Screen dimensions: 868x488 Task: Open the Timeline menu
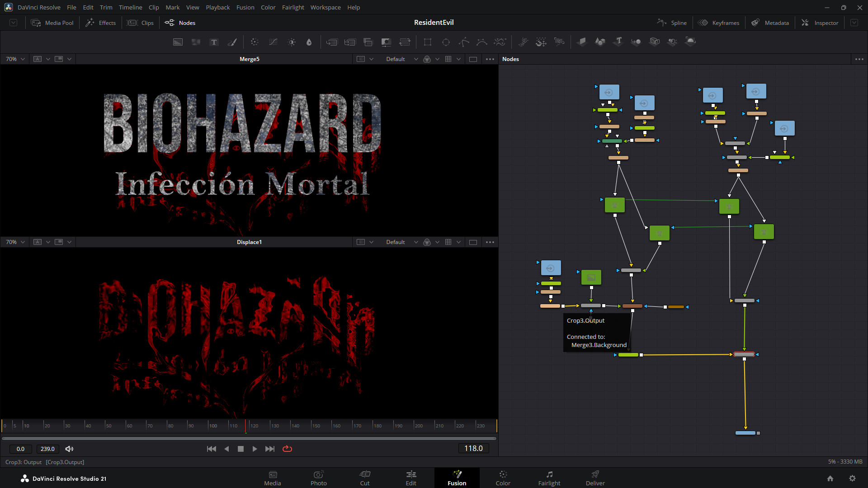point(130,7)
